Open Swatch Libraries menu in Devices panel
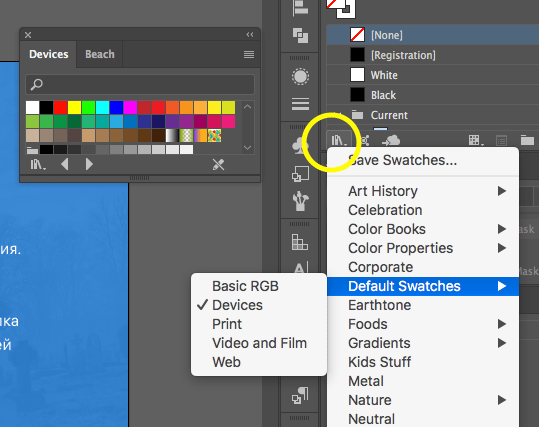539x427 pixels. pos(38,165)
